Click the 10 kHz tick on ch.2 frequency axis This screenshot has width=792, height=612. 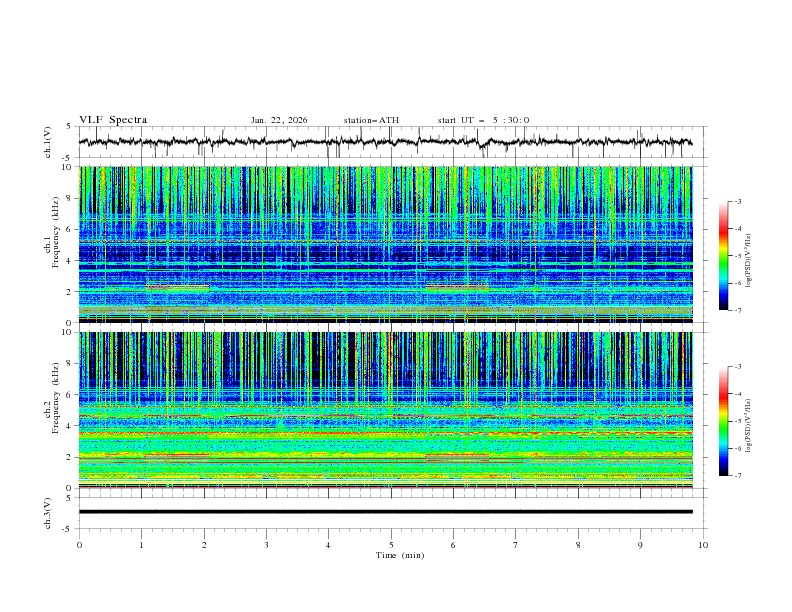coord(68,333)
